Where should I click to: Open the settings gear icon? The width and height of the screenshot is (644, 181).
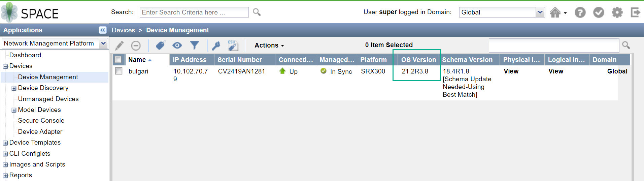coord(617,12)
